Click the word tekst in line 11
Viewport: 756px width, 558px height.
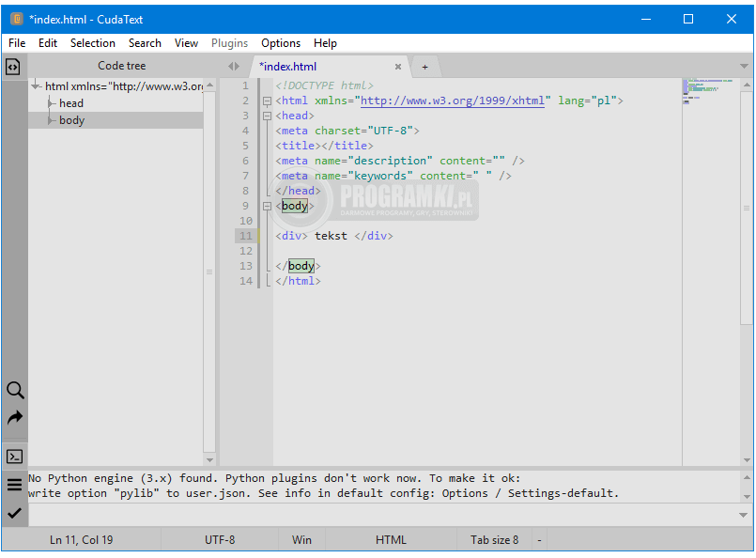tap(331, 236)
